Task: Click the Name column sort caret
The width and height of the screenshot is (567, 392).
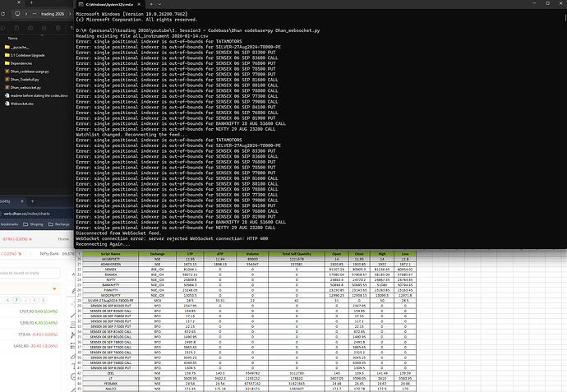Action: pyautogui.click(x=42, y=35)
